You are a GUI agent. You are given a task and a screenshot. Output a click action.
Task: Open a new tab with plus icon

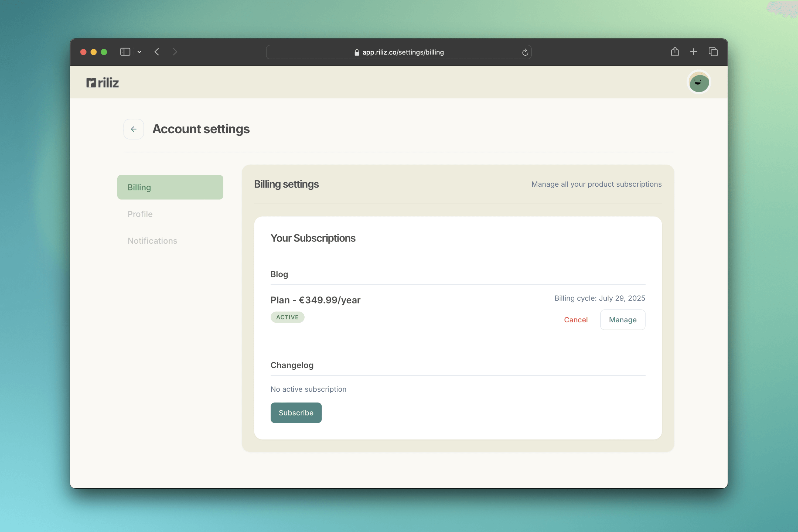(694, 52)
